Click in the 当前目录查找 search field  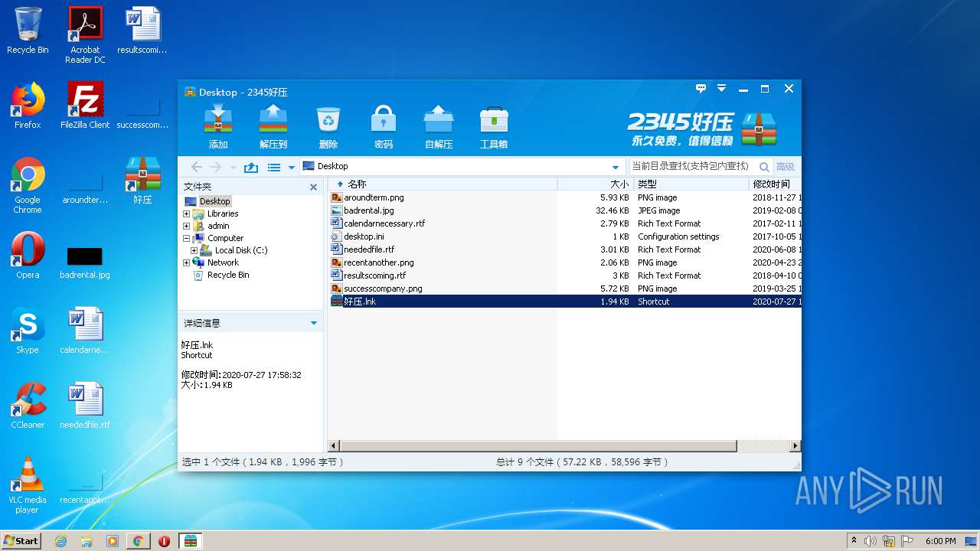(691, 166)
